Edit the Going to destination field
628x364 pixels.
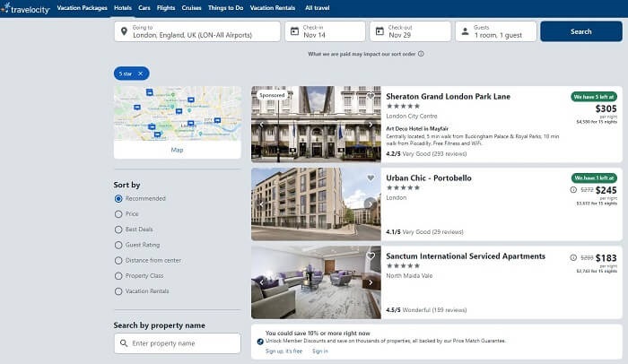click(x=197, y=31)
